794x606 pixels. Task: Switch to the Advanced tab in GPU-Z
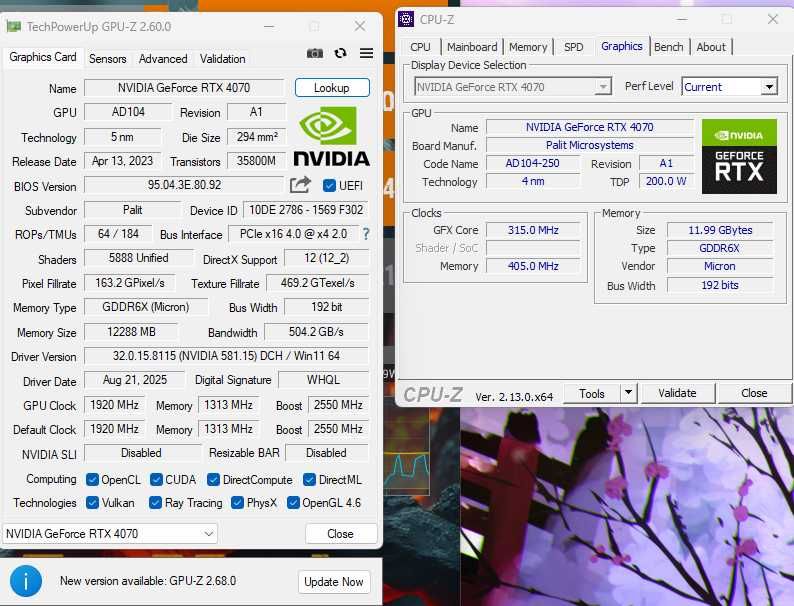coord(163,59)
